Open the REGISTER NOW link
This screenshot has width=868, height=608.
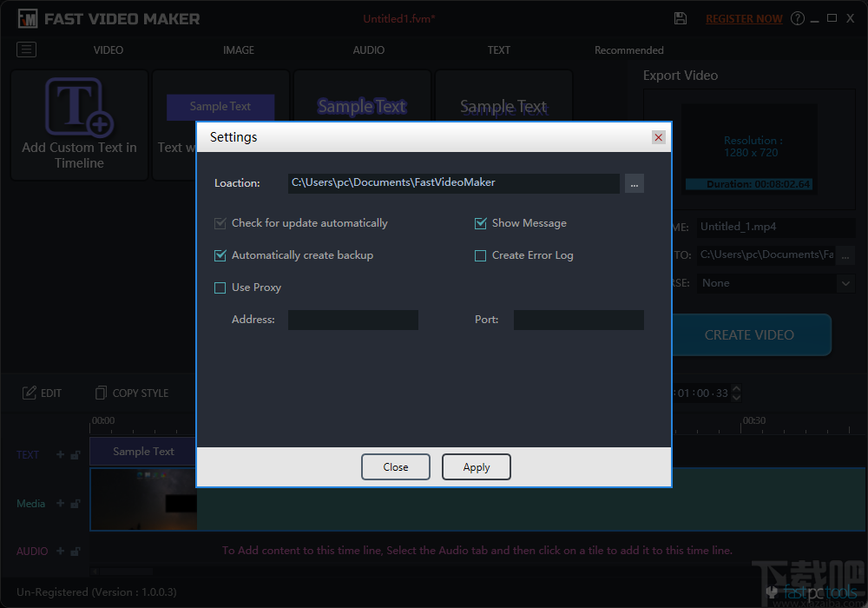click(x=744, y=17)
